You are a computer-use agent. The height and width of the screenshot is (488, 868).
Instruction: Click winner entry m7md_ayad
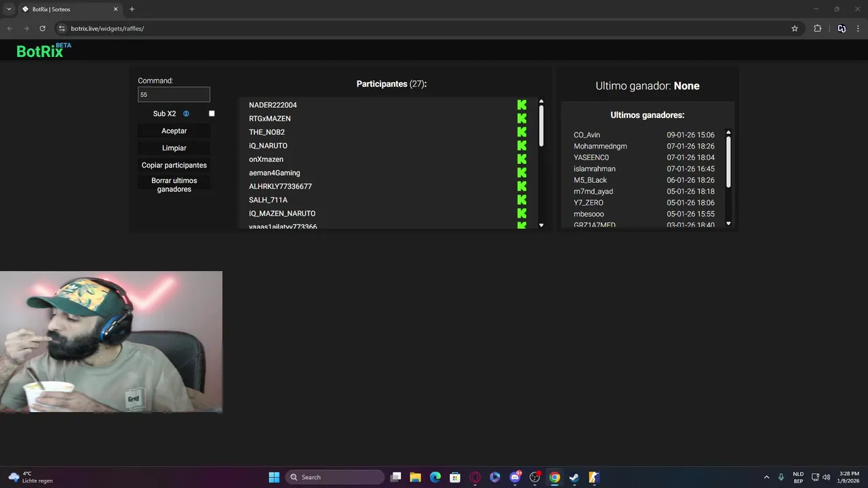point(593,191)
